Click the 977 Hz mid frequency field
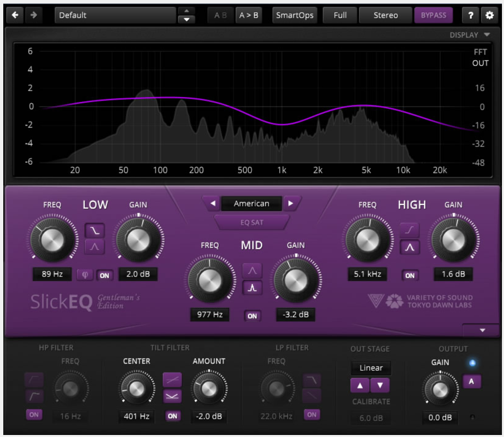504x437 pixels. 210,314
